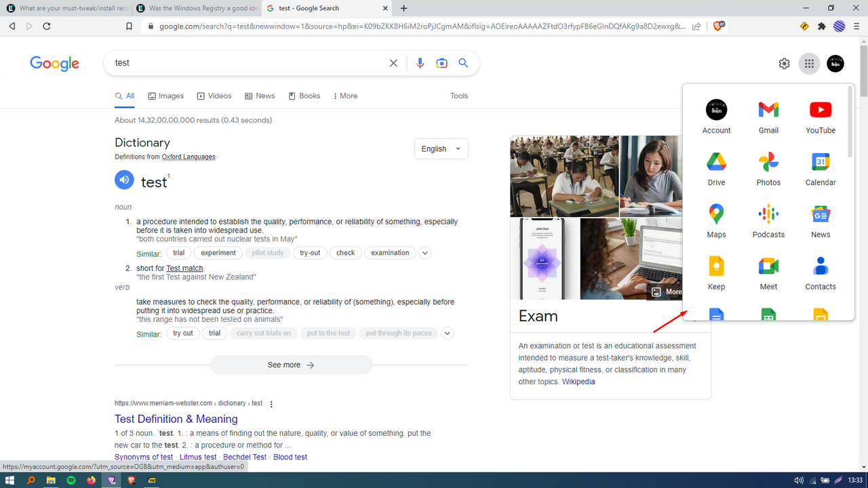Switch to the Images results tab
Image resolution: width=868 pixels, height=488 pixels.
click(x=166, y=96)
